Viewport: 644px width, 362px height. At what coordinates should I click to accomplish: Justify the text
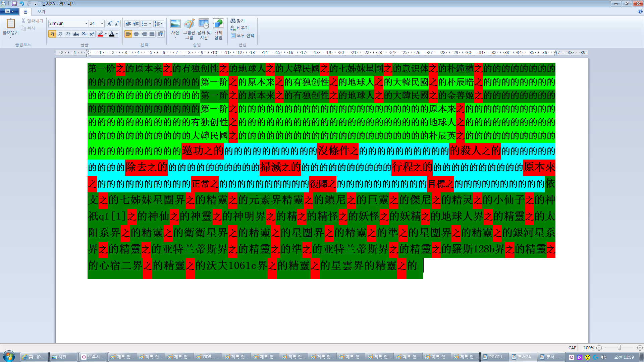(152, 34)
